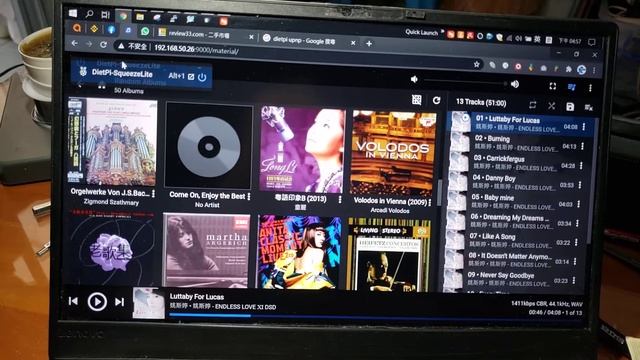The width and height of the screenshot is (640, 360).
Task: Select track 05 Baby mine in the queue
Action: point(515,201)
